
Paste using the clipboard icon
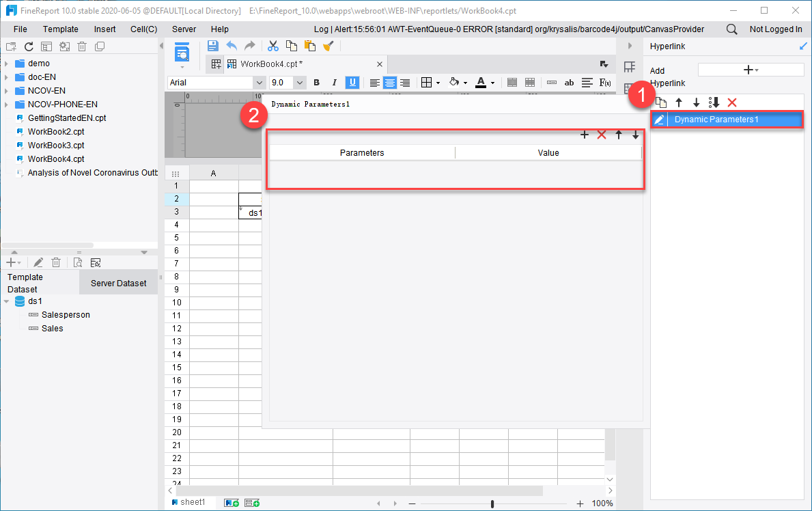pyautogui.click(x=309, y=46)
